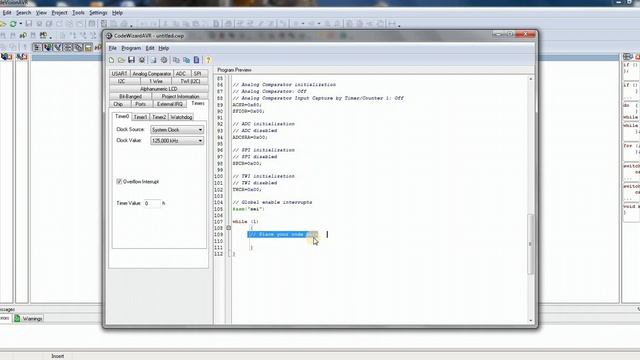
Task: Open the Settings menu in the main IDE window
Action: click(98, 13)
